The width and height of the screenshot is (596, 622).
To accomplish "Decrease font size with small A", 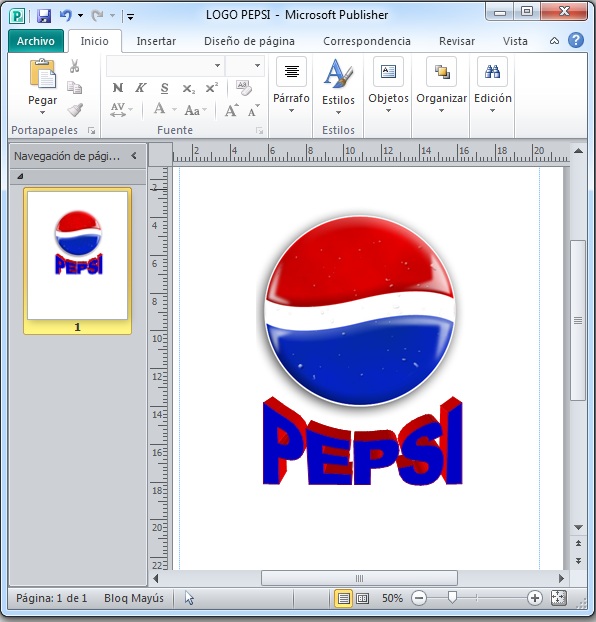I will tap(253, 110).
